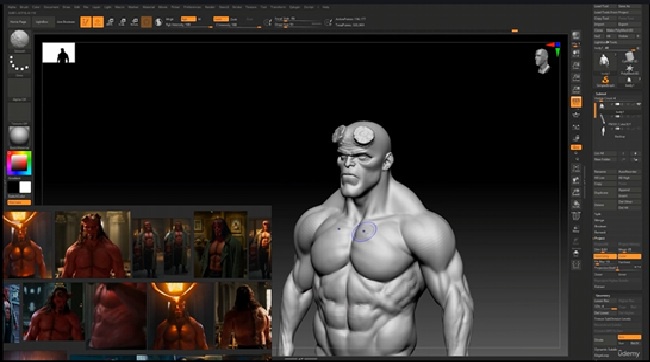Select the large figure tool thumbnail in Tool palette
This screenshot has width=650, height=362.
pos(604,62)
